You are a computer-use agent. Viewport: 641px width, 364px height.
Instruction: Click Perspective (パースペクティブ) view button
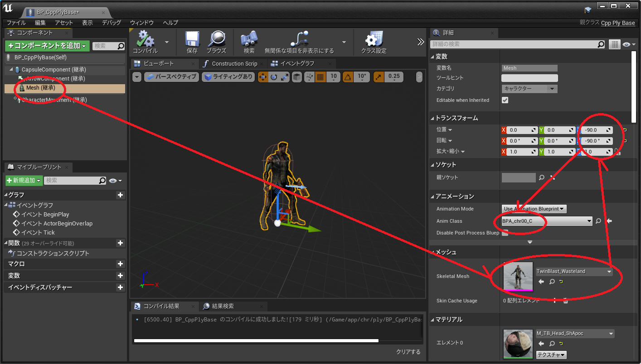(172, 77)
